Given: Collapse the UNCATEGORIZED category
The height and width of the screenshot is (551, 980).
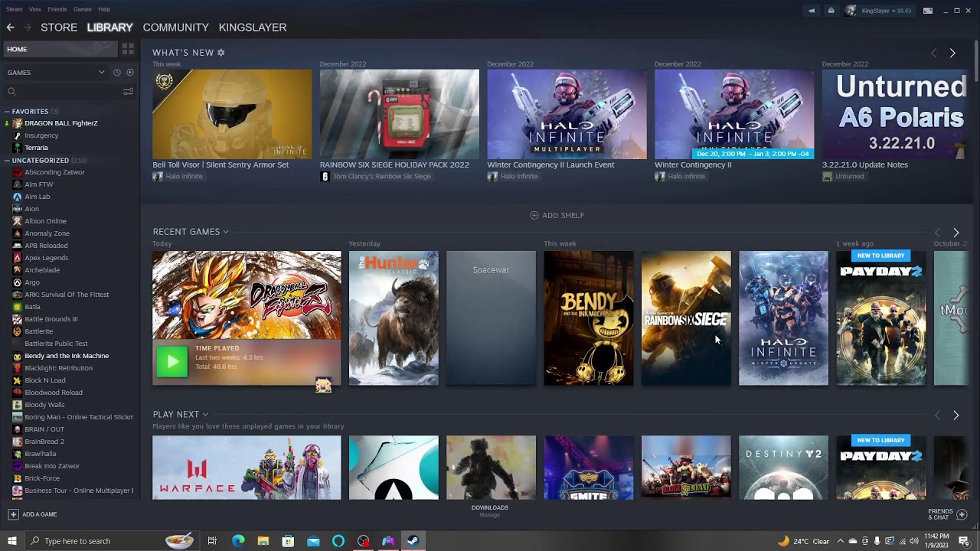Looking at the screenshot, I should pyautogui.click(x=7, y=161).
